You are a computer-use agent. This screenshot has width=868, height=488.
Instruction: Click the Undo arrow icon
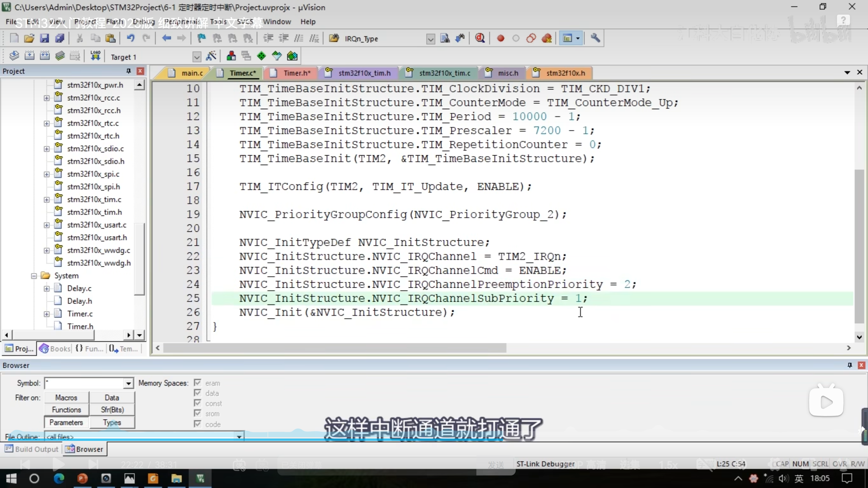[131, 38]
